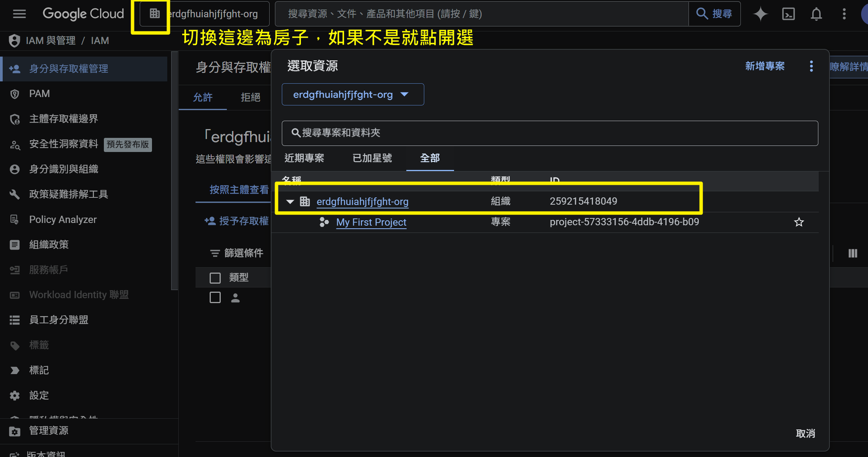This screenshot has height=457, width=868.
Task: Toggle the 類型 header select-all checkbox
Action: (x=215, y=278)
